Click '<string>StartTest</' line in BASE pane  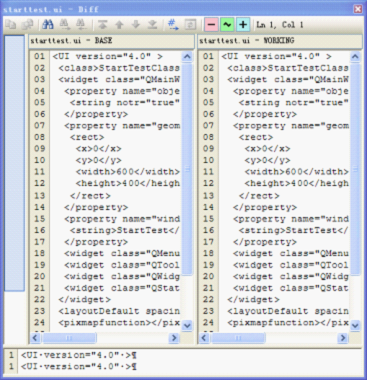(125, 230)
